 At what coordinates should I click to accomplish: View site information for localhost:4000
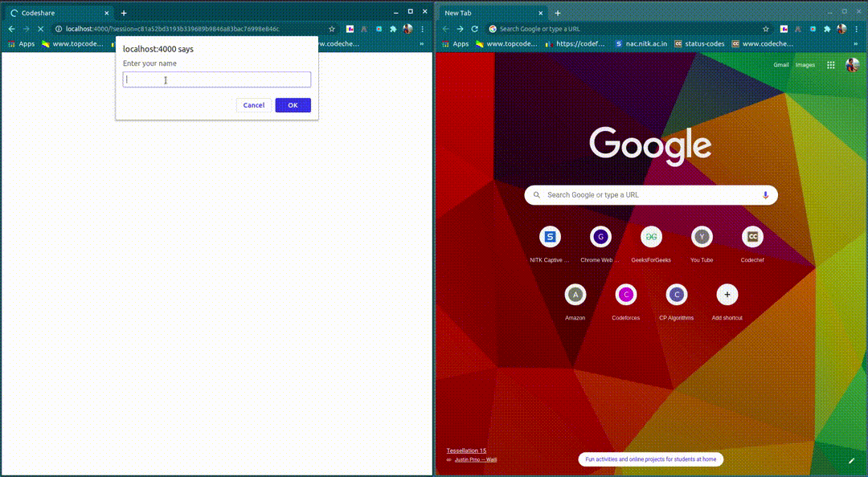(59, 29)
